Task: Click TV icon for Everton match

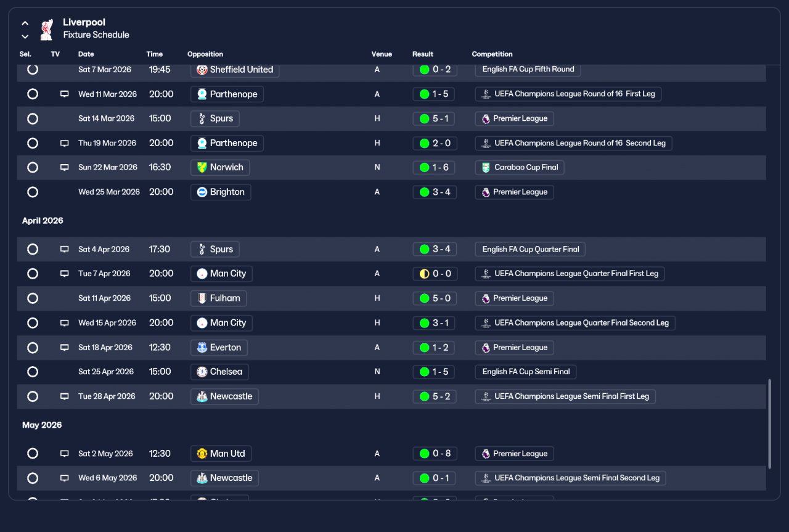Action: click(64, 348)
